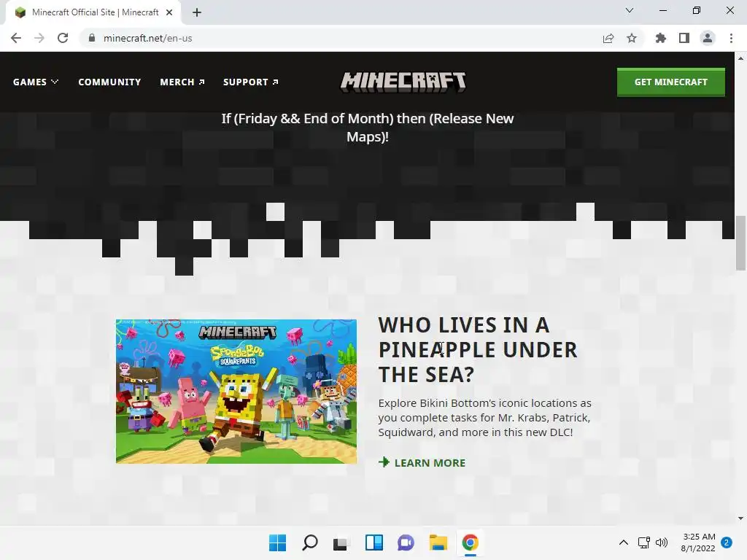Open the volume speaker tray icon
This screenshot has width=747, height=560.
[662, 542]
